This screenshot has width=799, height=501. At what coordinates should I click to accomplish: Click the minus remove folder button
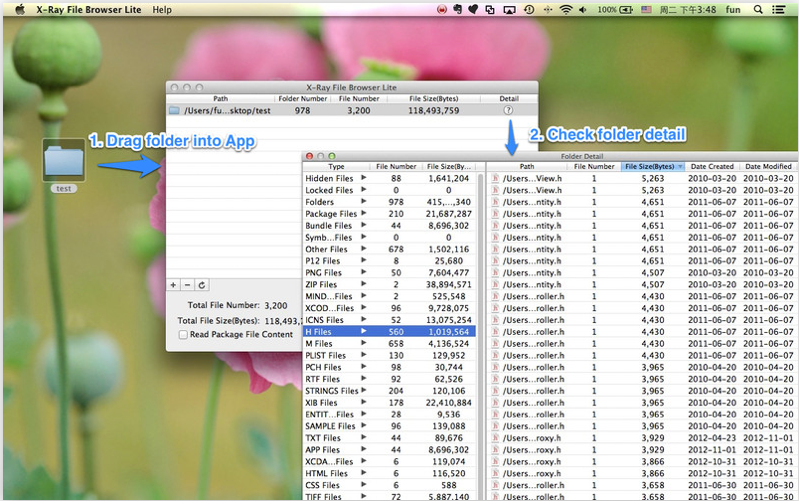coord(188,285)
